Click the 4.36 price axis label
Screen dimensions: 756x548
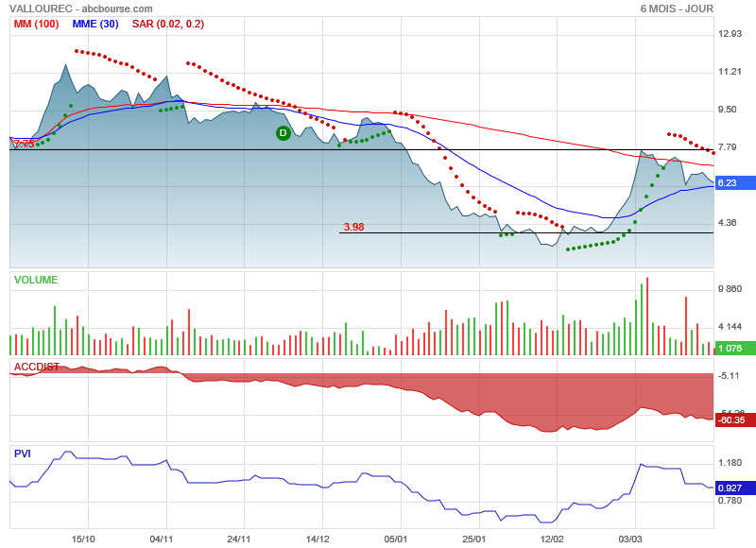pyautogui.click(x=728, y=223)
